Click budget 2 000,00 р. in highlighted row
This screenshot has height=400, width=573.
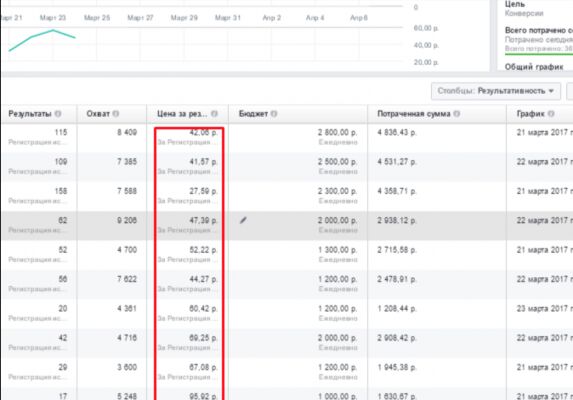click(337, 220)
